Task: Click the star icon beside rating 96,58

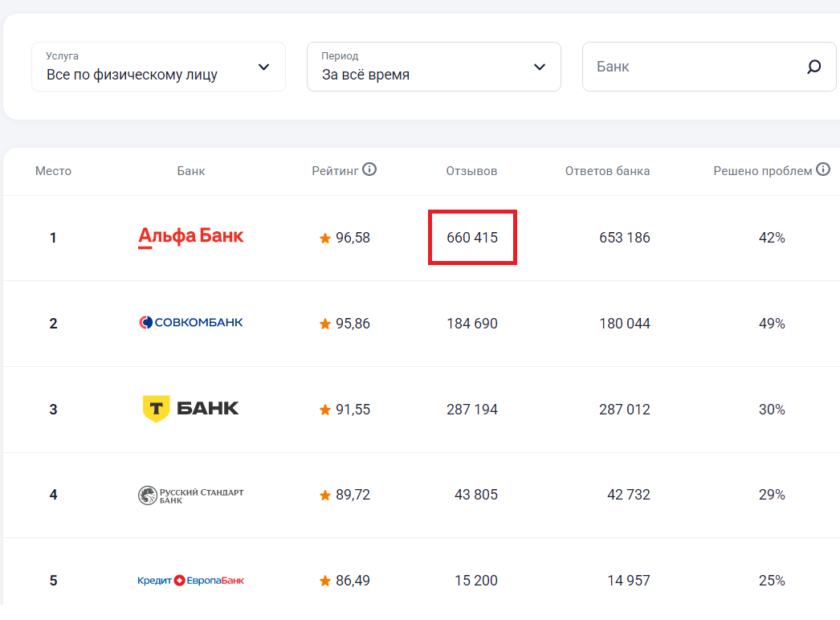Action: point(324,238)
